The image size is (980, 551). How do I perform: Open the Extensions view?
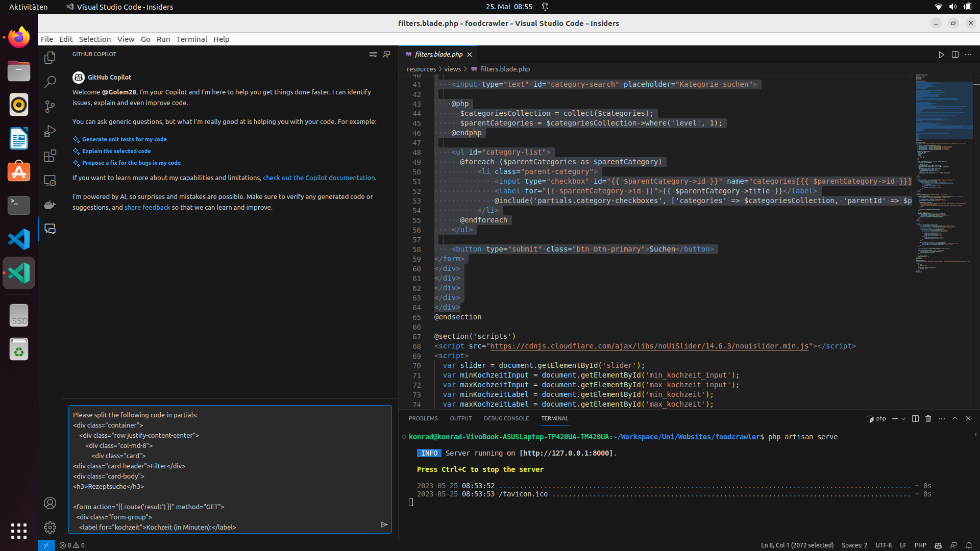[50, 156]
